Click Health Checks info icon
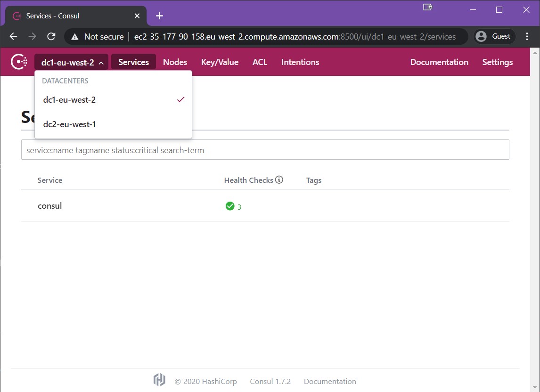540x392 pixels. coord(279,180)
